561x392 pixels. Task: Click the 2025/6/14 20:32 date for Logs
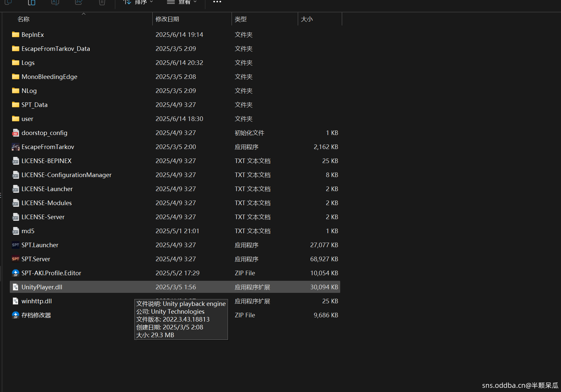click(179, 63)
